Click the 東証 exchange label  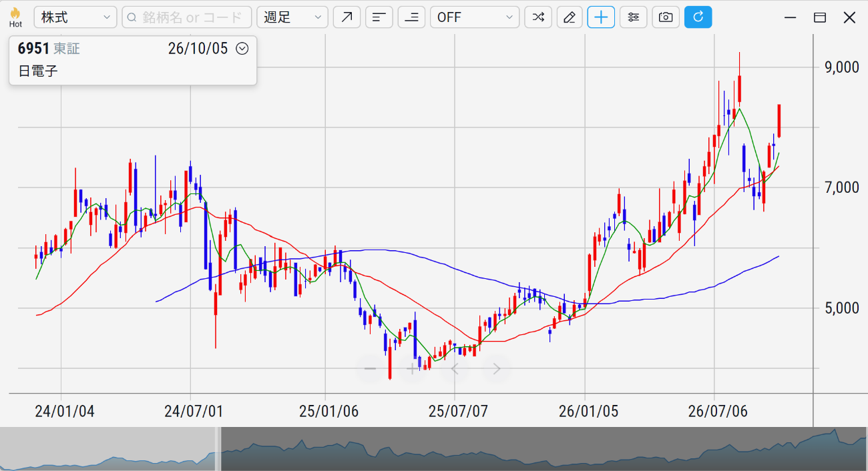coord(67,49)
